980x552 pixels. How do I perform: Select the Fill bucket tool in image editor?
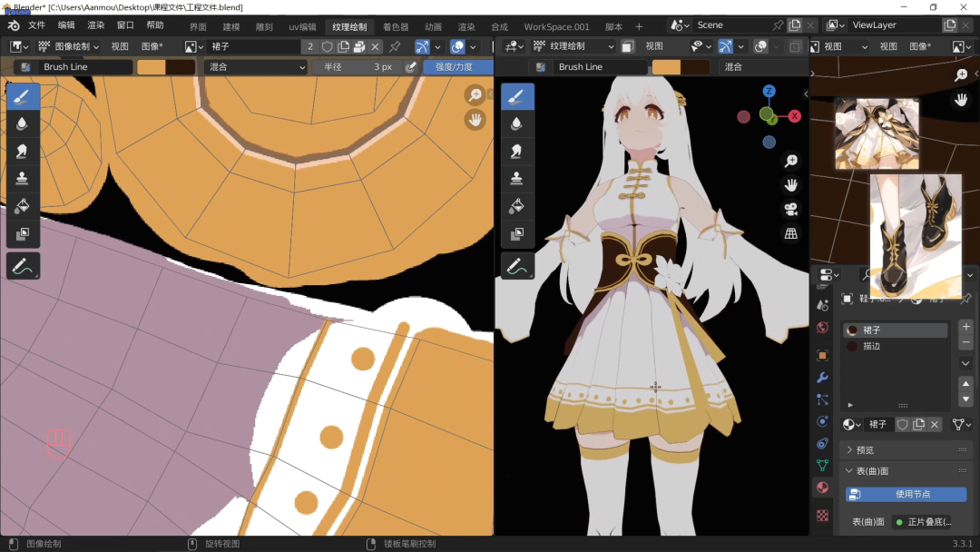point(23,206)
